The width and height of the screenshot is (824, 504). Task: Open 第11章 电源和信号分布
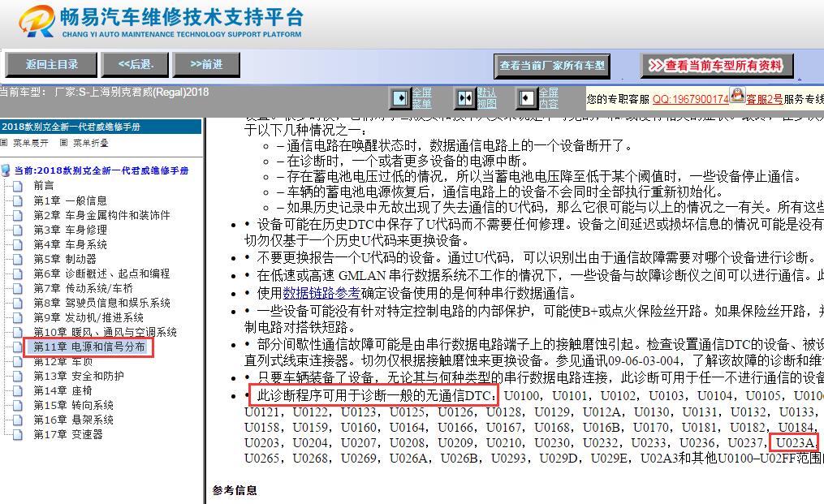pyautogui.click(x=88, y=347)
